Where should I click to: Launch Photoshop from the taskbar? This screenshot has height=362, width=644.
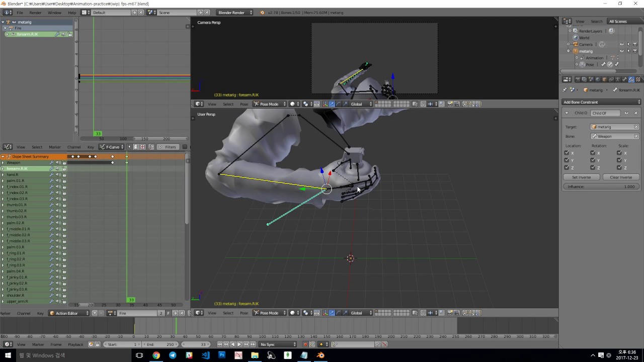tap(222, 355)
